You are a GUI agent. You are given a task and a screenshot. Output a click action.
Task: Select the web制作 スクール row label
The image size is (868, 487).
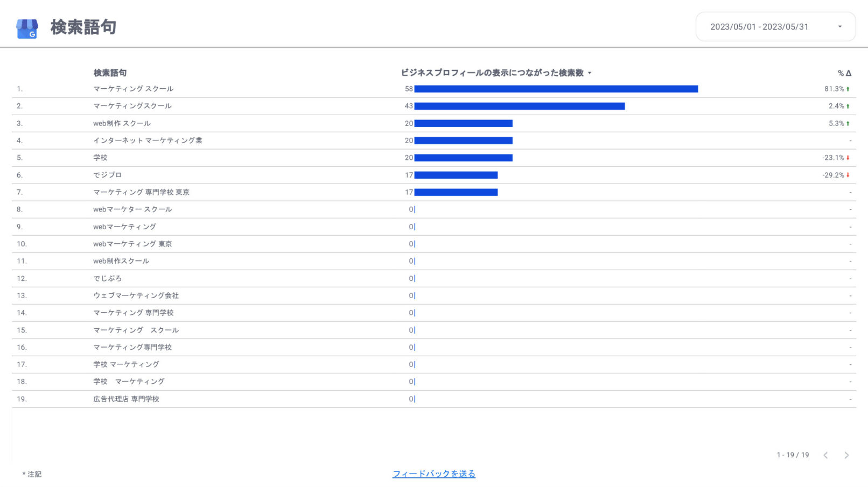click(x=122, y=123)
